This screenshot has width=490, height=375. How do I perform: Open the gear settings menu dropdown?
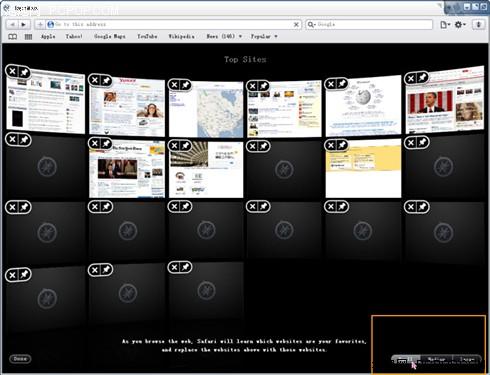[460, 24]
